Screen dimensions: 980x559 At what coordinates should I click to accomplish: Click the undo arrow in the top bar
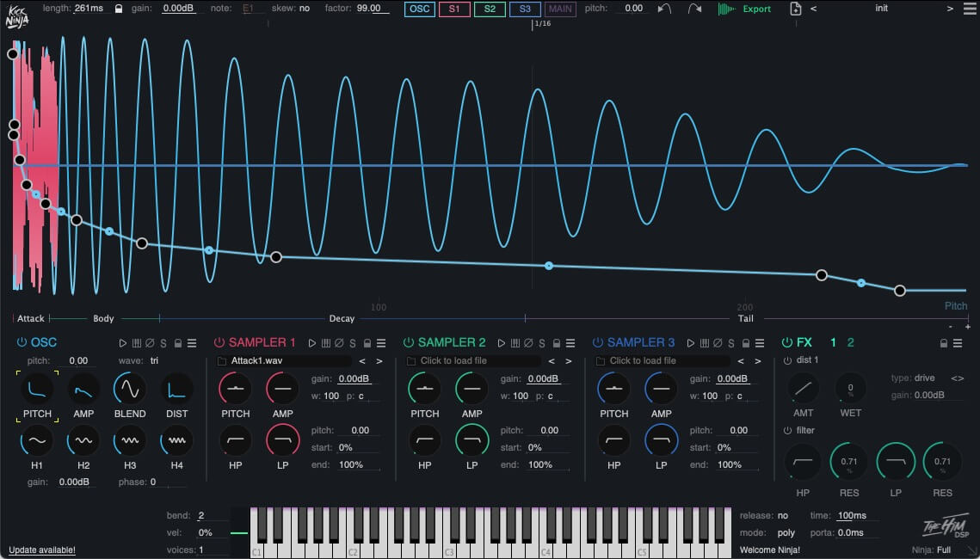point(664,9)
